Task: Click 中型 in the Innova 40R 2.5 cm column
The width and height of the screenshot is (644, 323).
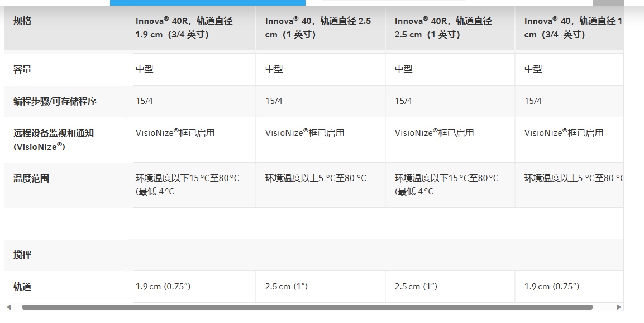Action: (404, 69)
